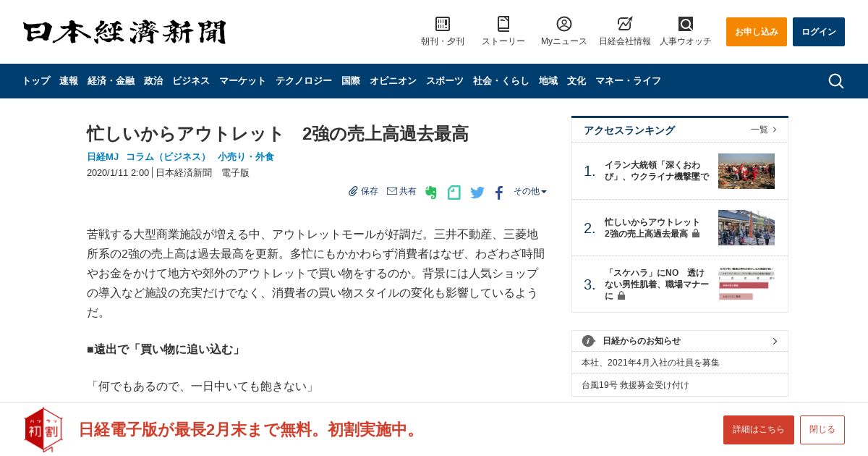Open 社会・くらし section
This screenshot has width=868, height=456.
tap(501, 81)
